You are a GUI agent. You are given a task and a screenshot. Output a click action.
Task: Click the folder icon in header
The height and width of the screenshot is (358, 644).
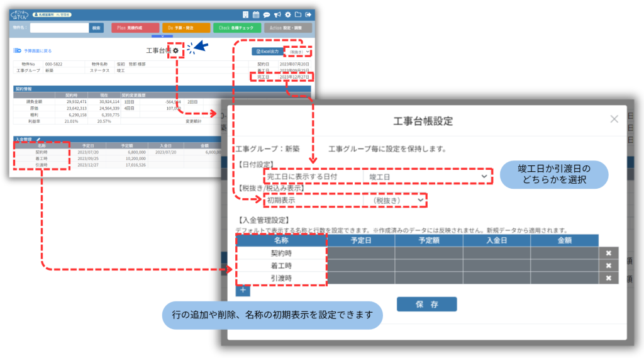[x=297, y=14]
